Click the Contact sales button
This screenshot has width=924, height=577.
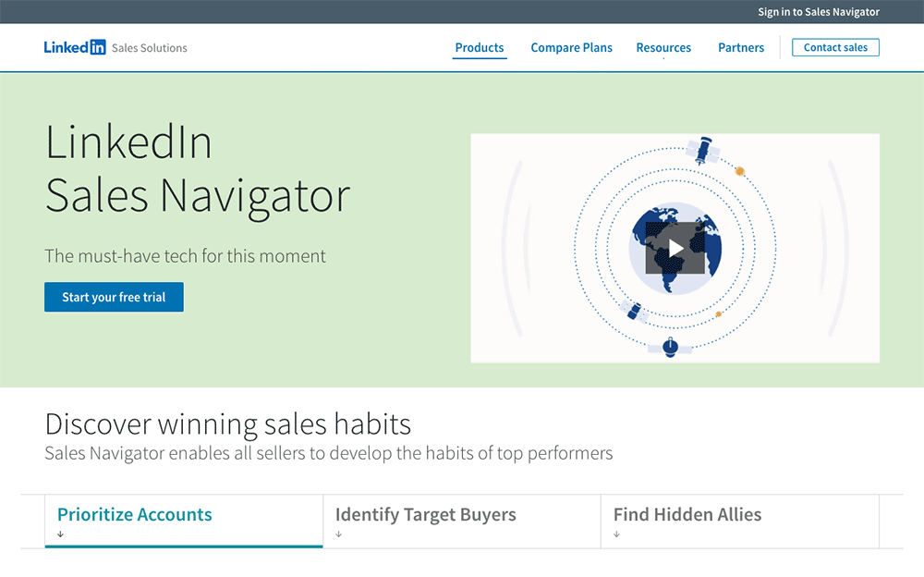[835, 48]
